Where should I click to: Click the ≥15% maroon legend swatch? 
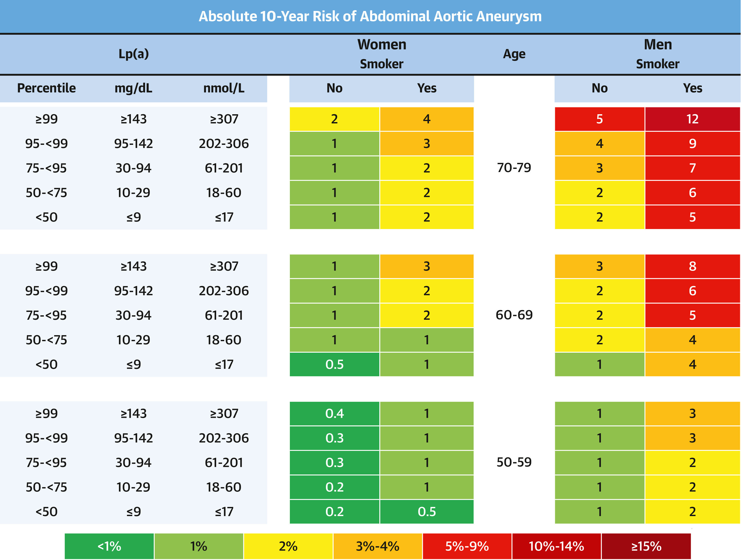pos(646,546)
